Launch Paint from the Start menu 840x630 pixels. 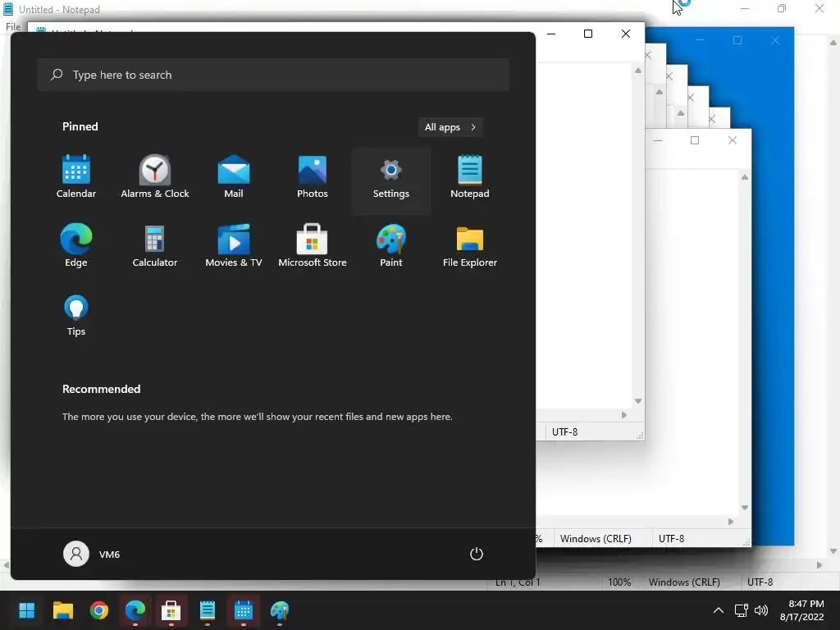tap(391, 245)
